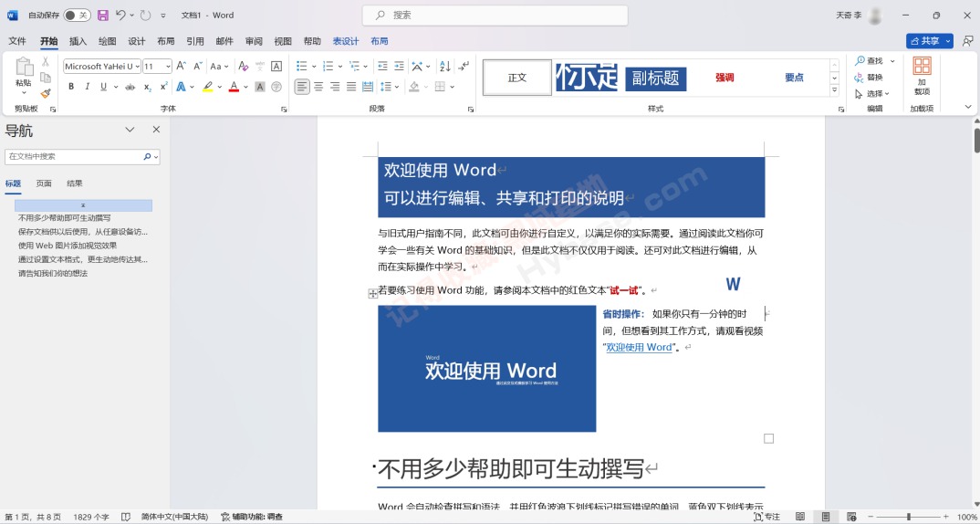Open the Change Case Aa dropdown

click(x=219, y=66)
